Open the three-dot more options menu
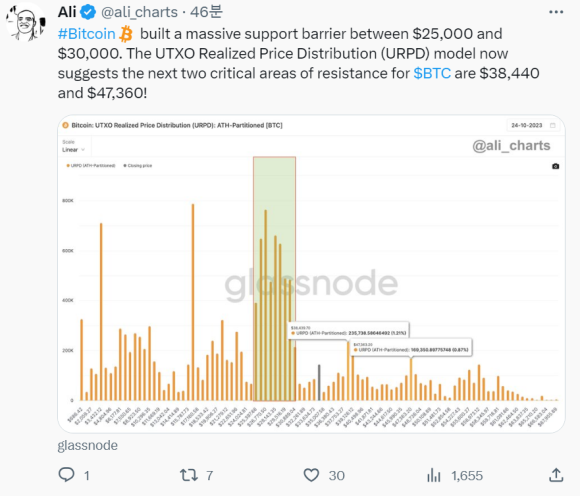This screenshot has height=496, width=580. click(x=556, y=12)
